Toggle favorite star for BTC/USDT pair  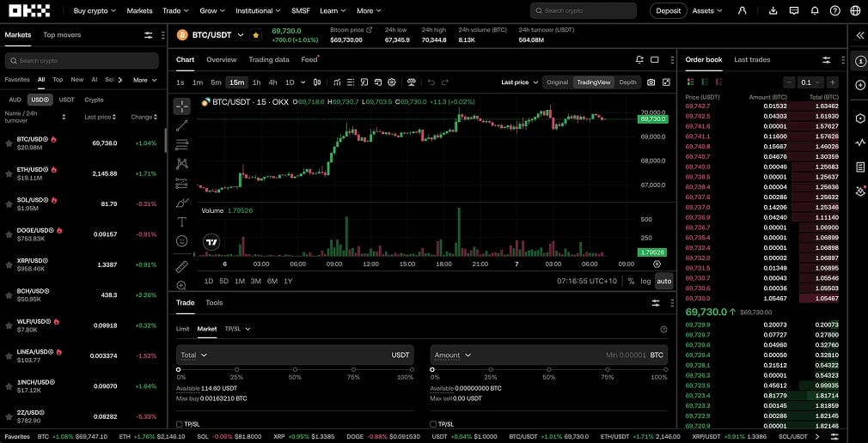(256, 35)
